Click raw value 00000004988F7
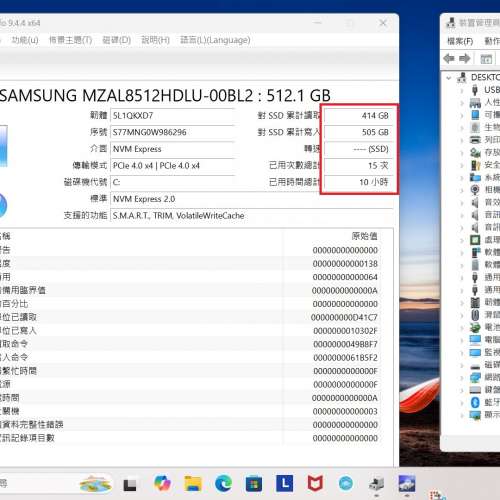Viewport: 500px width, 500px height. 345,344
